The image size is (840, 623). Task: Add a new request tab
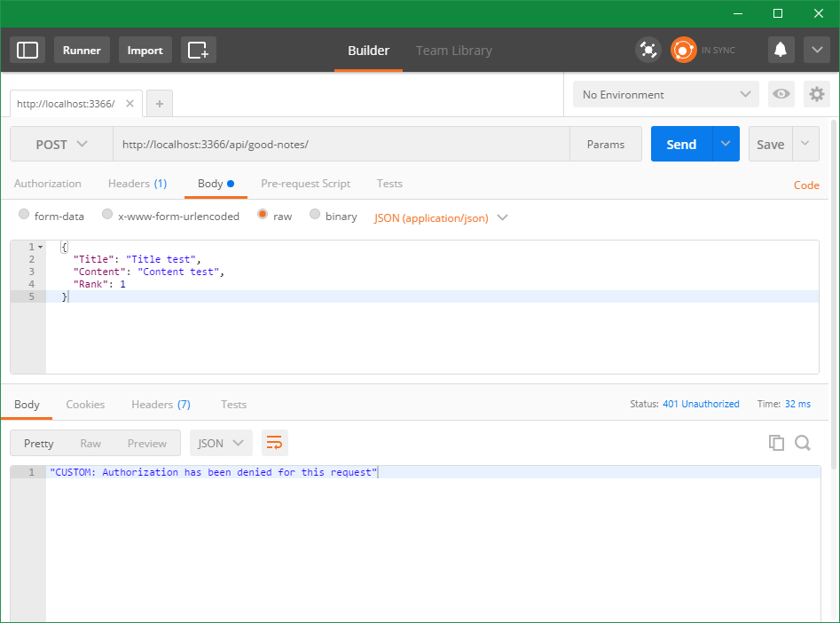(x=160, y=104)
